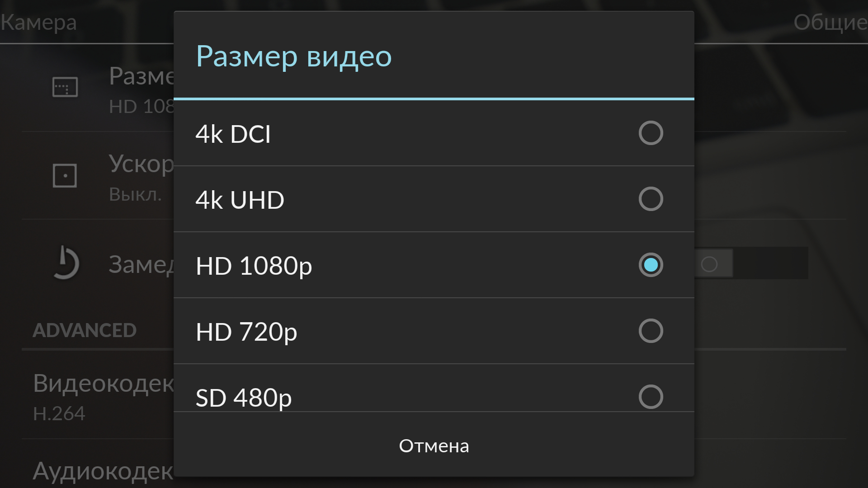Choose the 4k UHD radio option

pyautogui.click(x=651, y=199)
